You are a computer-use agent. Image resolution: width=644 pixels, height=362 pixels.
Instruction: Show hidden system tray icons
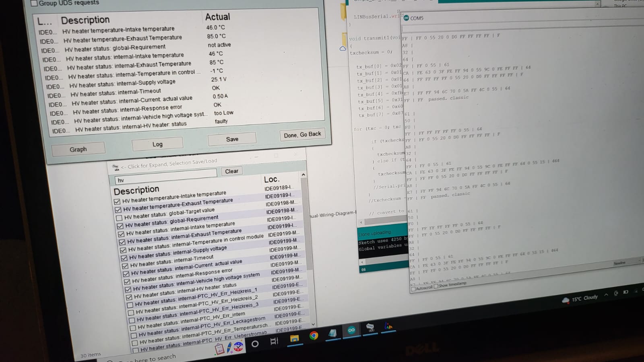click(x=606, y=296)
